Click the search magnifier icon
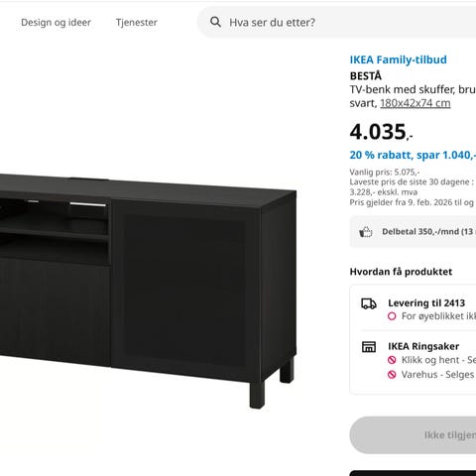Screen dimensions: 476x476 coord(215,22)
